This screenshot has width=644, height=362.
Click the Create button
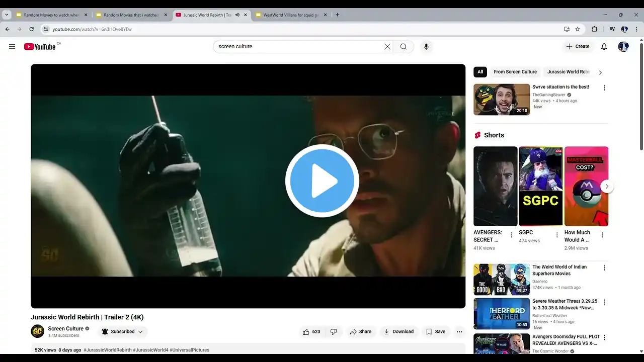coord(578,46)
